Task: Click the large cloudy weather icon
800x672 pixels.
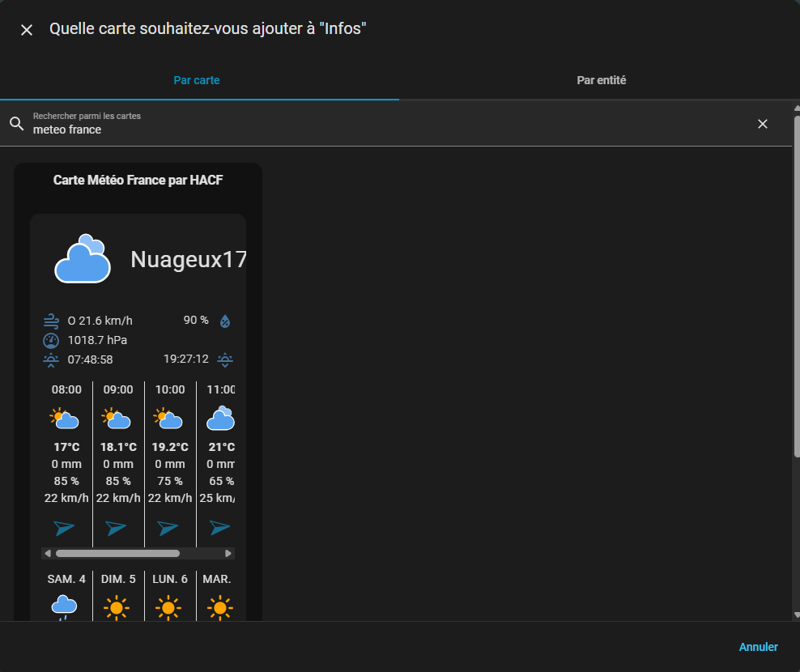Action: point(82,259)
